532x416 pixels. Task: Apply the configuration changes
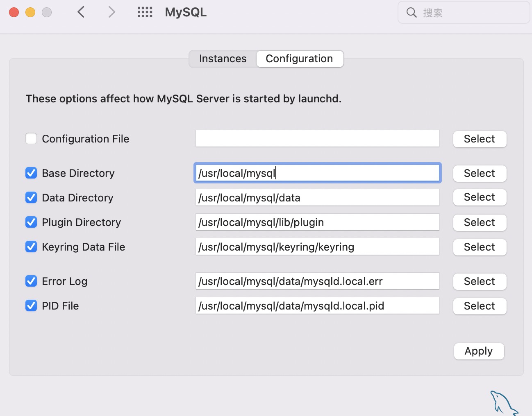click(479, 351)
